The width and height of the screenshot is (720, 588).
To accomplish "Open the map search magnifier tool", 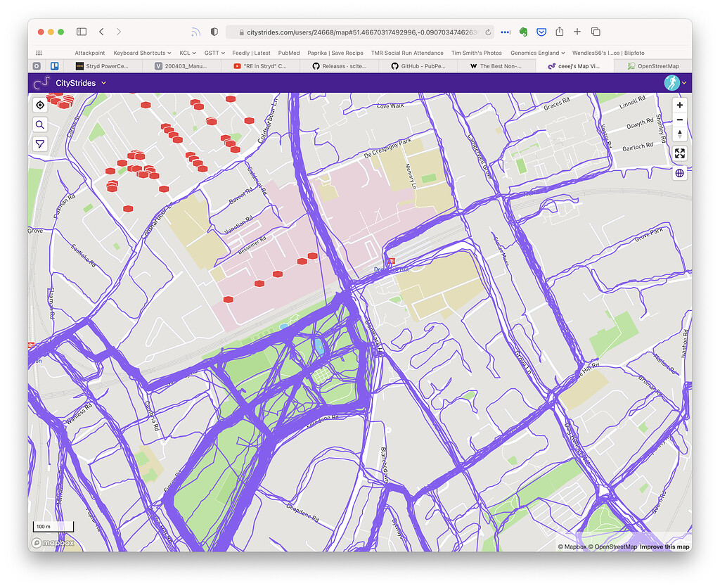I will (x=40, y=124).
